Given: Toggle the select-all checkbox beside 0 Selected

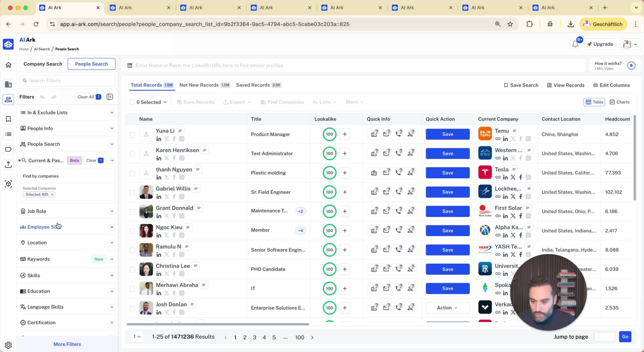Looking at the screenshot, I should click(x=132, y=102).
